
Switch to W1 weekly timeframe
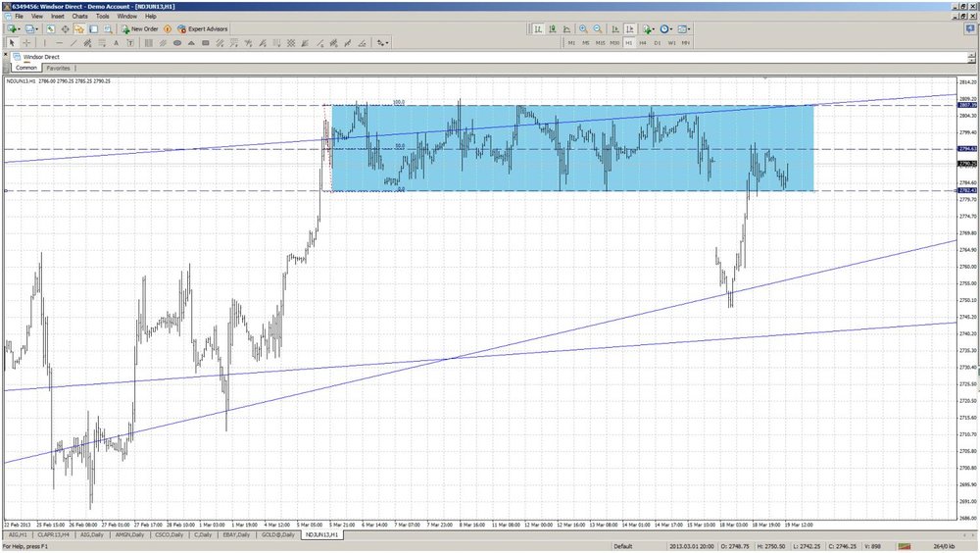(x=672, y=43)
